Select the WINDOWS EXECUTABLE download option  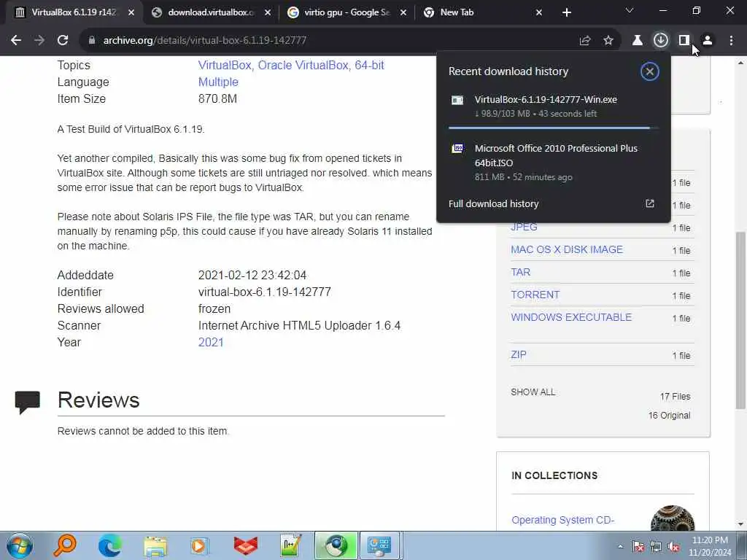pyautogui.click(x=571, y=317)
